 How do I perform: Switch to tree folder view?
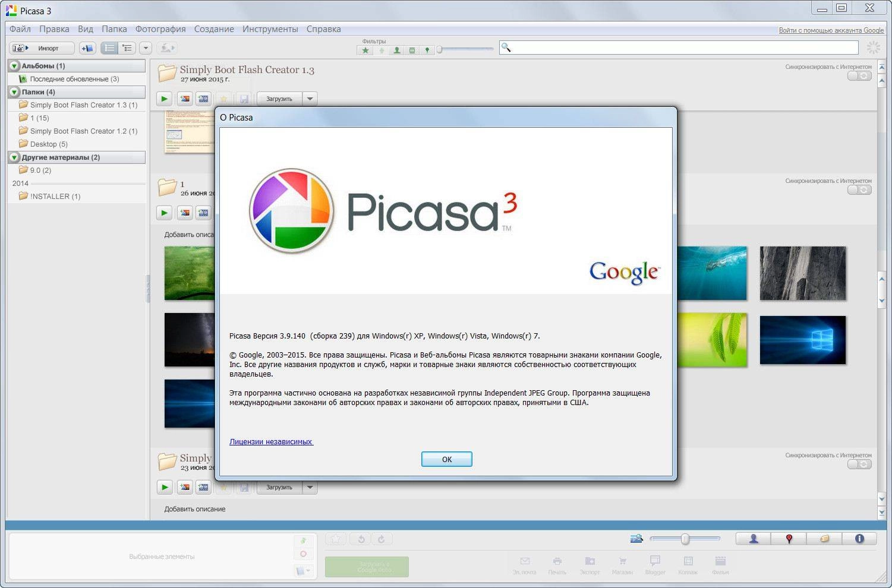click(127, 48)
